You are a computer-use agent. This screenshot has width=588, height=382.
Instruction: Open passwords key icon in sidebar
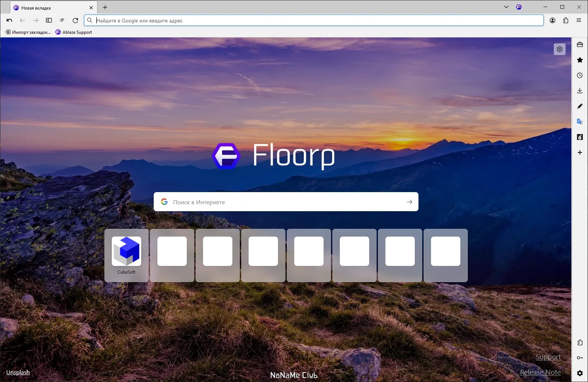click(580, 358)
